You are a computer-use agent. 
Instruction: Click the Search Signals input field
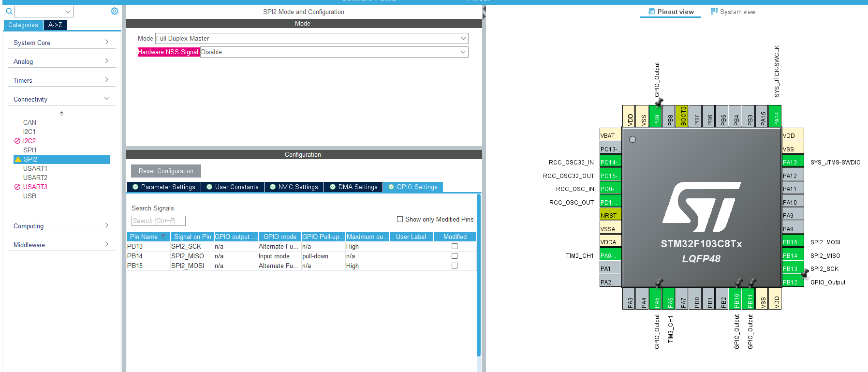click(159, 221)
